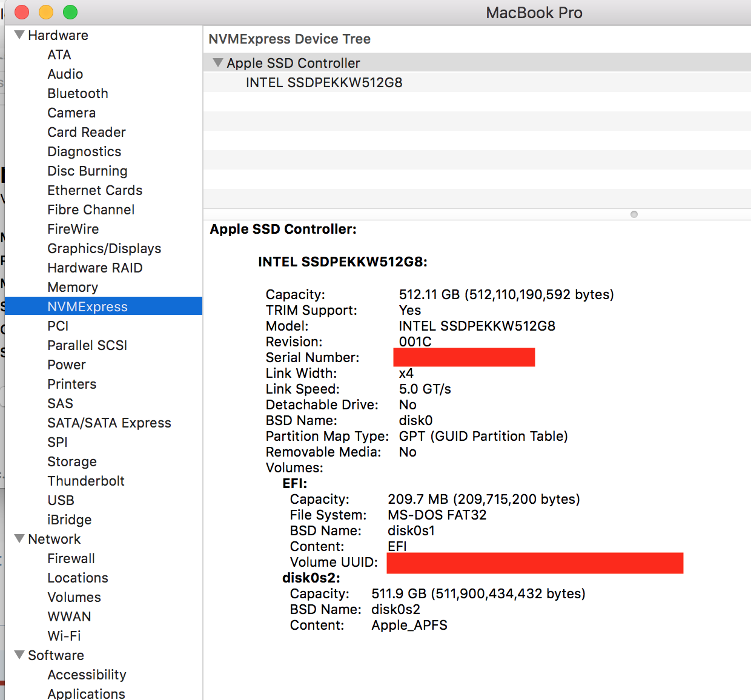The width and height of the screenshot is (751, 700).
Task: Click the disk0s1 BSD Name value
Action: pyautogui.click(x=411, y=530)
